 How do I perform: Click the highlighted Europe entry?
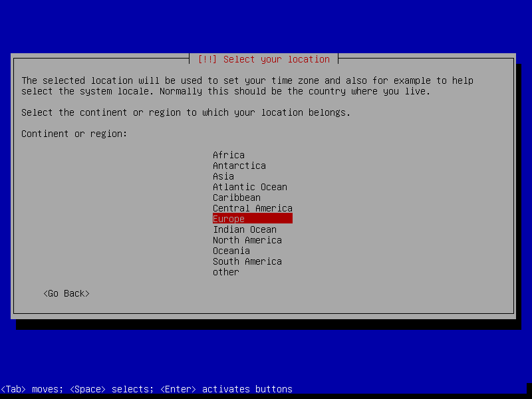pos(252,219)
